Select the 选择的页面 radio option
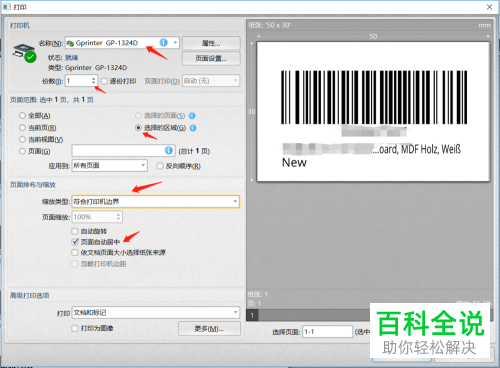 [138, 116]
